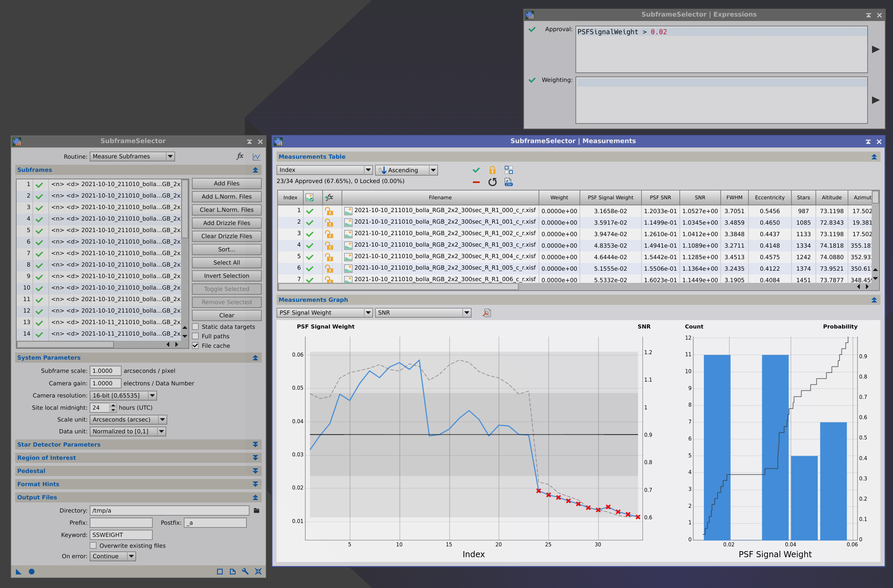Image resolution: width=893 pixels, height=588 pixels.
Task: Click the Subframe scale input field
Action: (105, 370)
